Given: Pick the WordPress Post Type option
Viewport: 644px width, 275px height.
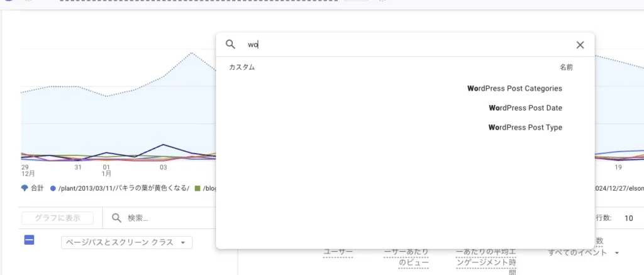Looking at the screenshot, I should pos(525,128).
